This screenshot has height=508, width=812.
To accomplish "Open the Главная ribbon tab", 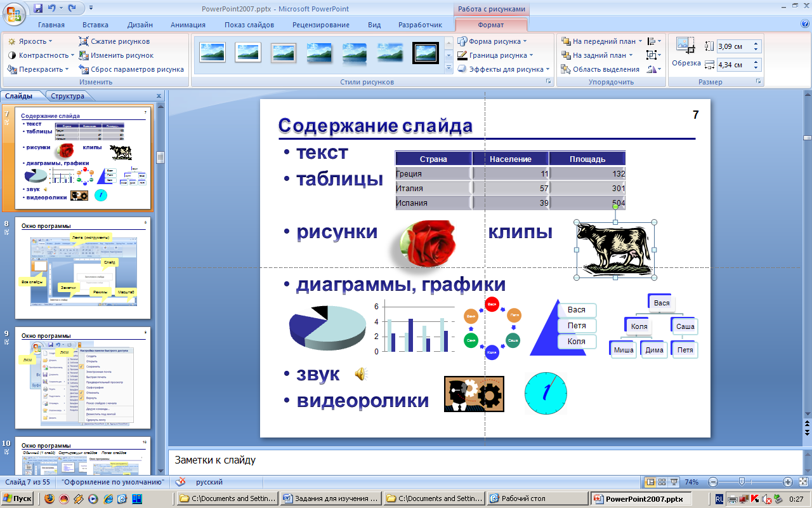I will pos(51,25).
